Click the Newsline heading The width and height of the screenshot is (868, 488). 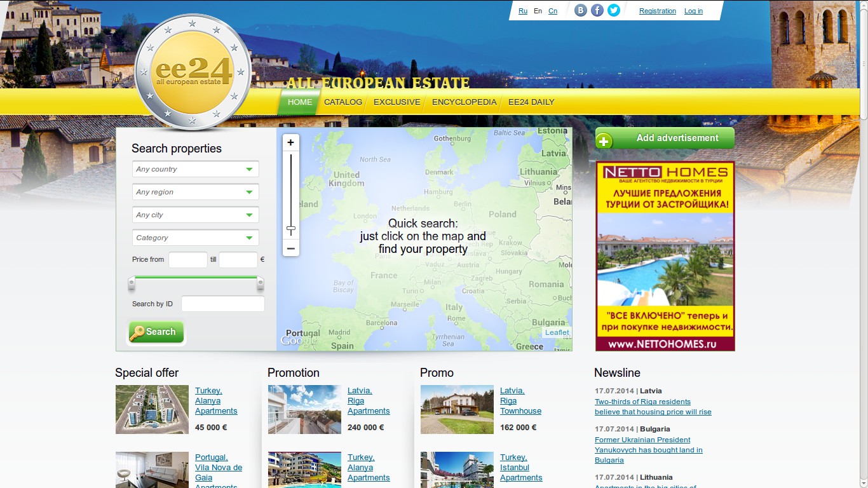pos(617,373)
